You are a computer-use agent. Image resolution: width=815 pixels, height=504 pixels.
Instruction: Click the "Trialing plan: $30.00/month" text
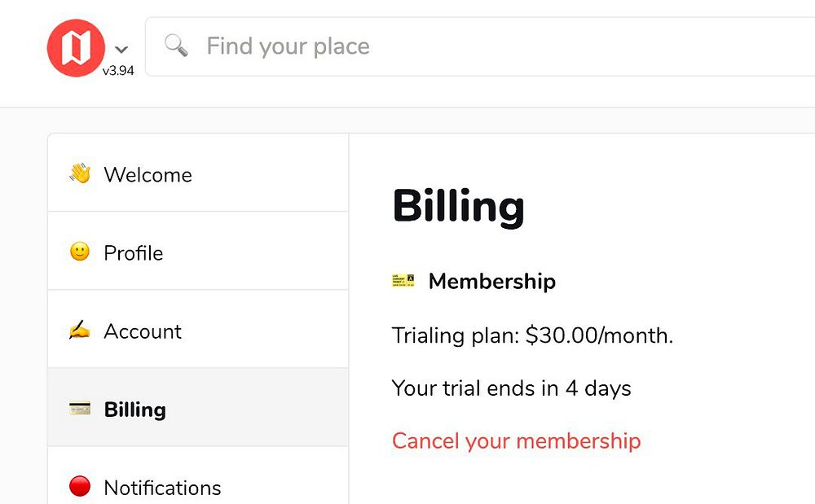[x=532, y=335]
